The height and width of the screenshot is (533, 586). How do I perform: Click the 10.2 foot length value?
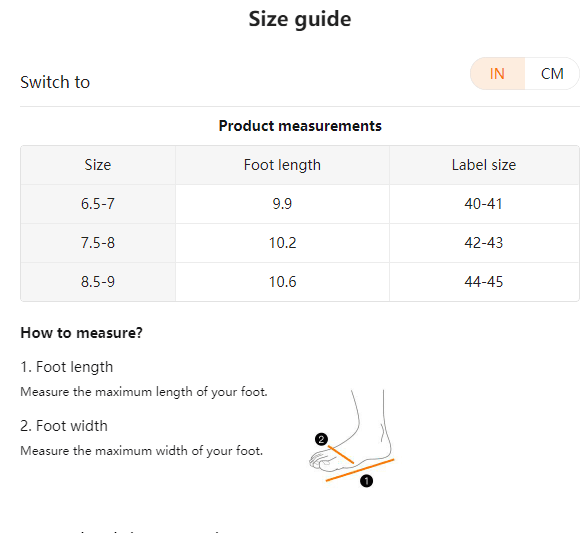point(282,243)
